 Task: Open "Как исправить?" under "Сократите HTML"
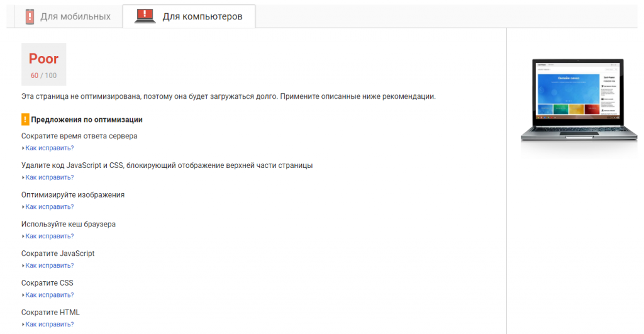49,324
